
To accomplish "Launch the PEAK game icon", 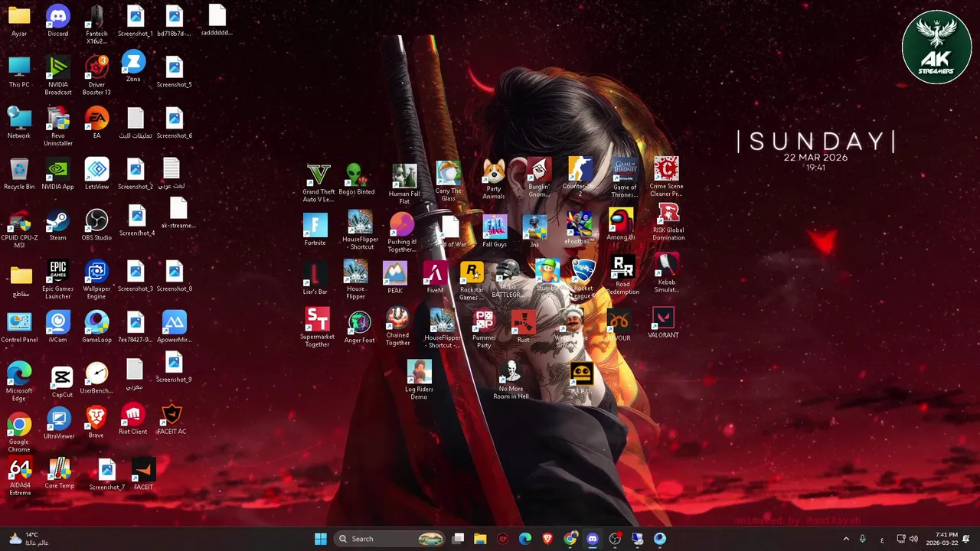I will tap(395, 279).
